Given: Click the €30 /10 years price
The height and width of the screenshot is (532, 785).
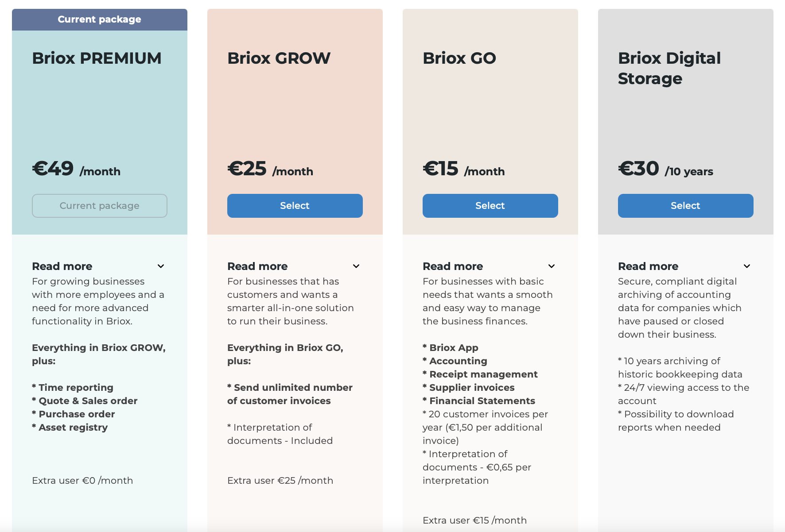Looking at the screenshot, I should click(665, 169).
